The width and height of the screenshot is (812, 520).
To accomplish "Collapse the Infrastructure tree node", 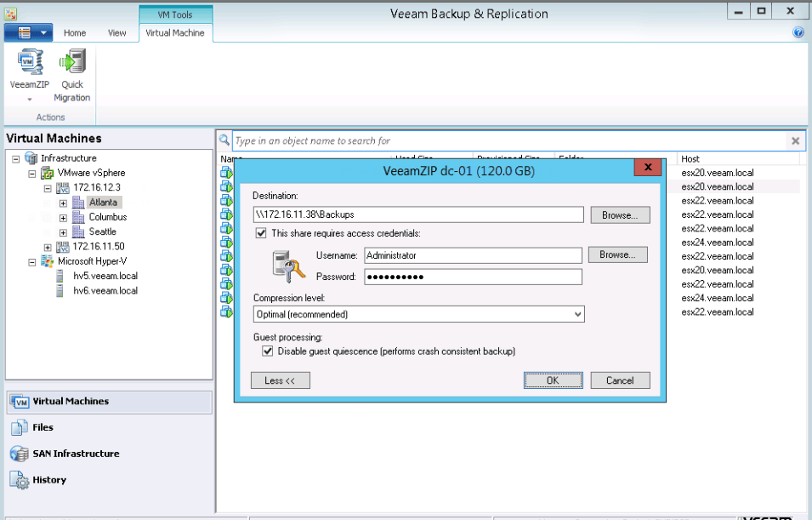I will coord(15,159).
